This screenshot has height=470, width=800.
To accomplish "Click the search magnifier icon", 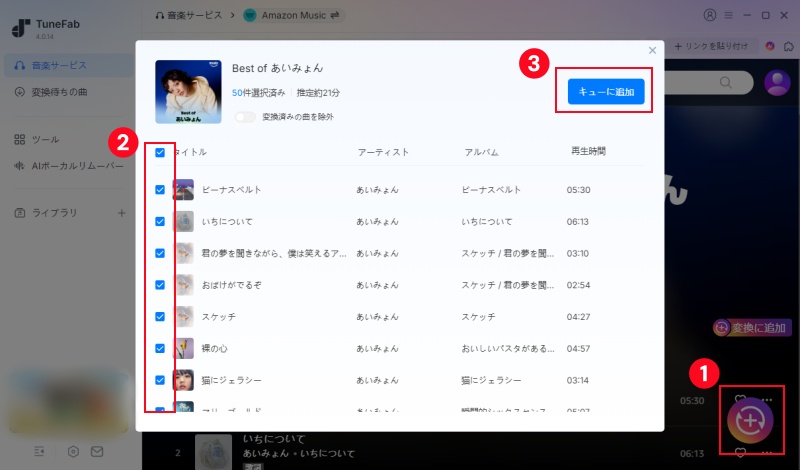I will coord(726,82).
